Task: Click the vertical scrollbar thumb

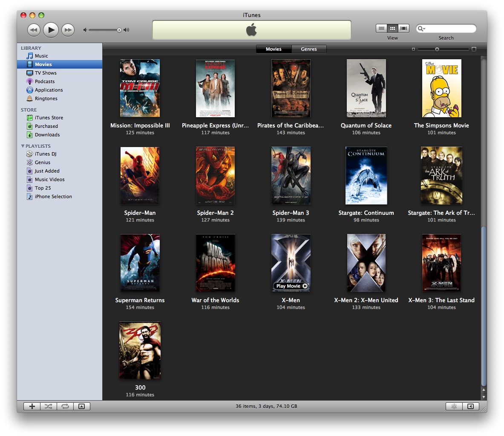Action: coord(484,306)
